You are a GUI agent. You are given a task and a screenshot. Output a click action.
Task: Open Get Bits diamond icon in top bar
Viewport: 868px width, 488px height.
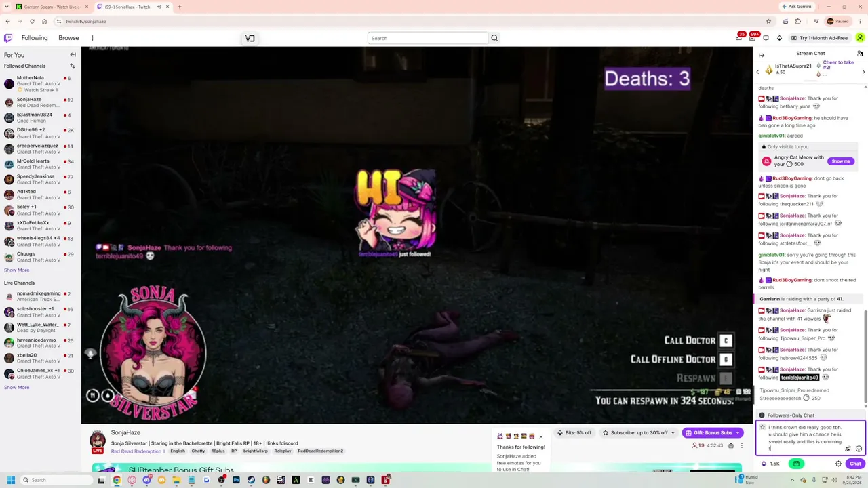point(779,38)
